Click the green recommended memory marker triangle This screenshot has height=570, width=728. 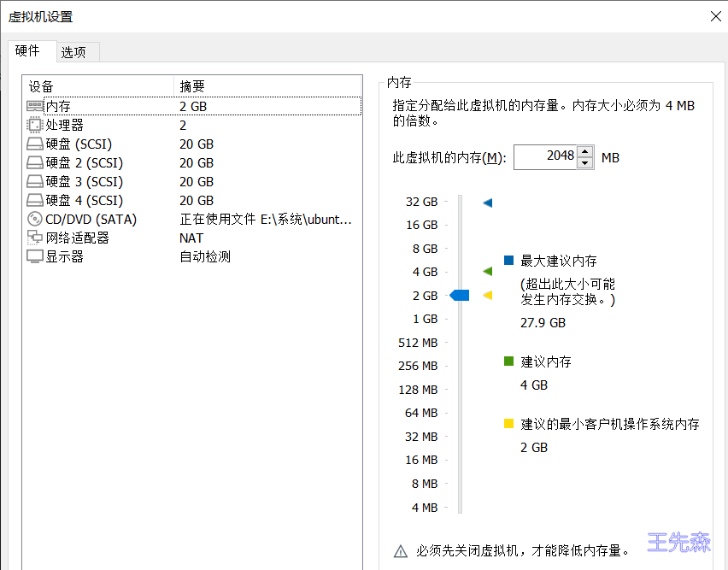point(488,272)
